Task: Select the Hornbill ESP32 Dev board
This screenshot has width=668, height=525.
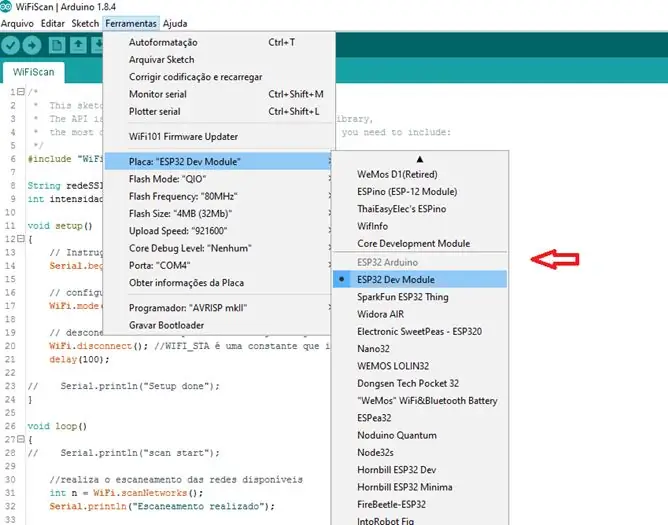Action: click(x=420, y=470)
